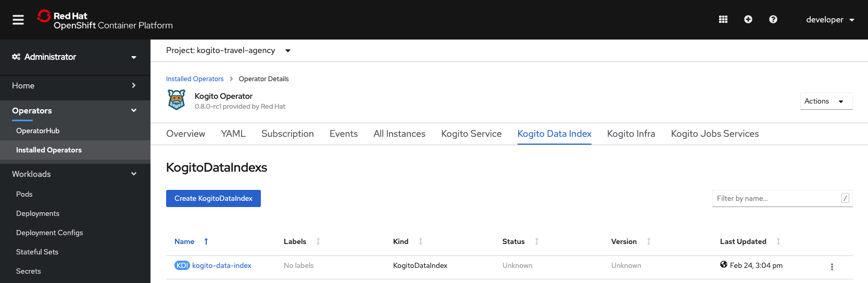Open the application launcher grid icon

point(723,19)
